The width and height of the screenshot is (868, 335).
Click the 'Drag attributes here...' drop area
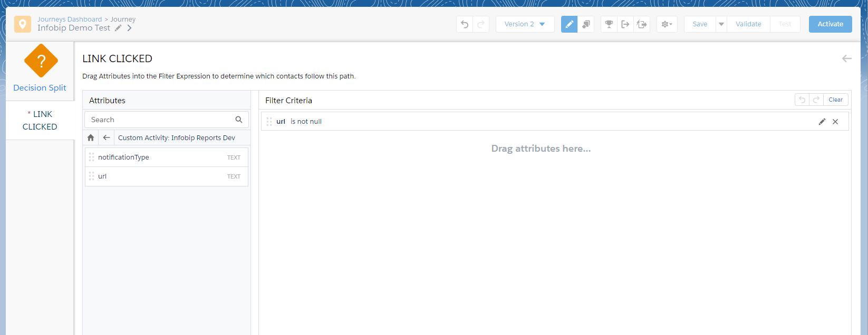[x=541, y=149]
